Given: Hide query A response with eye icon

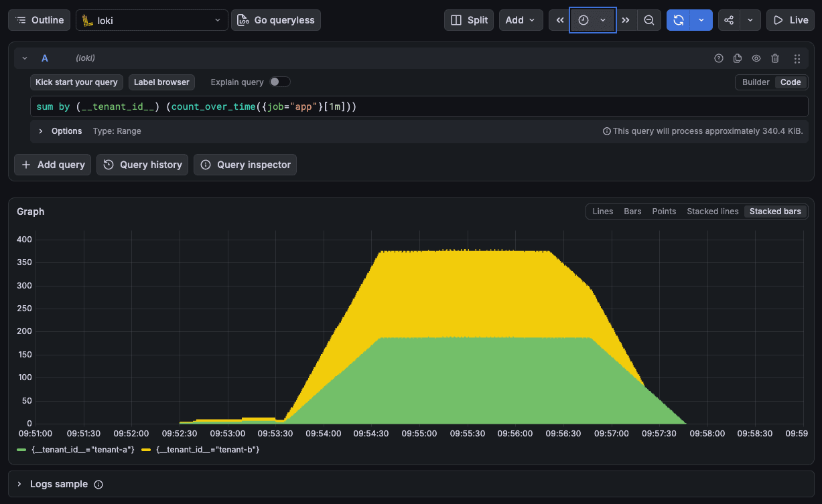Looking at the screenshot, I should point(756,58).
